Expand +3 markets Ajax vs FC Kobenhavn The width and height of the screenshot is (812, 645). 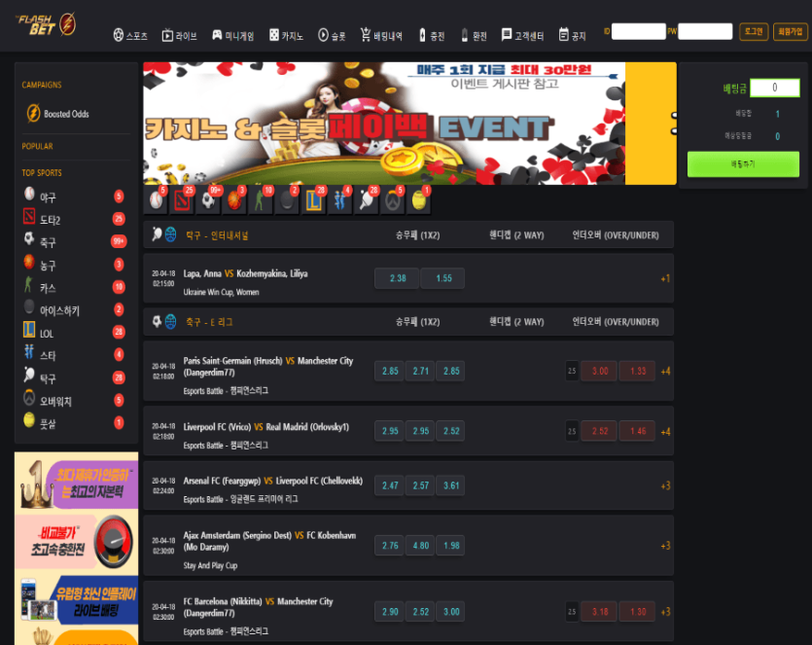665,546
